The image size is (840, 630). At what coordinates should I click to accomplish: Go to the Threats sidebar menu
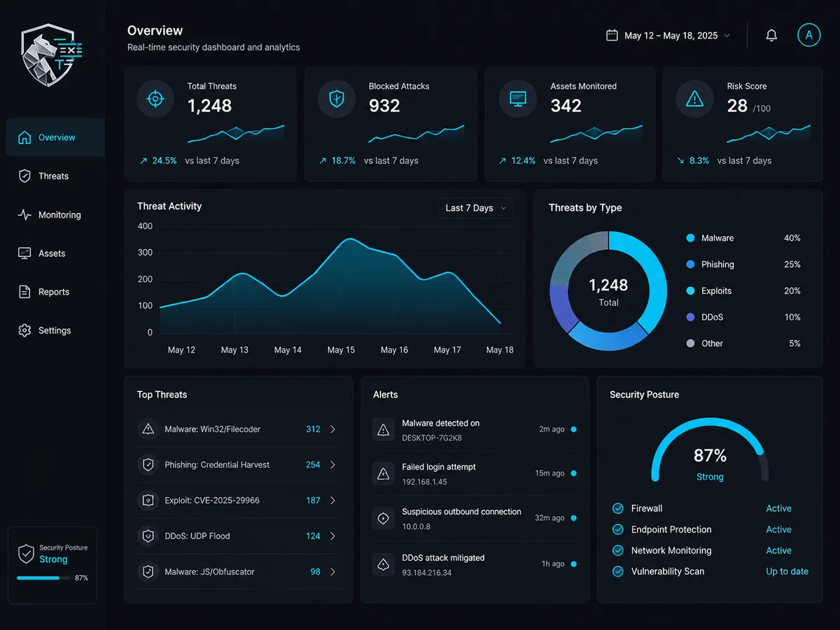pos(55,176)
